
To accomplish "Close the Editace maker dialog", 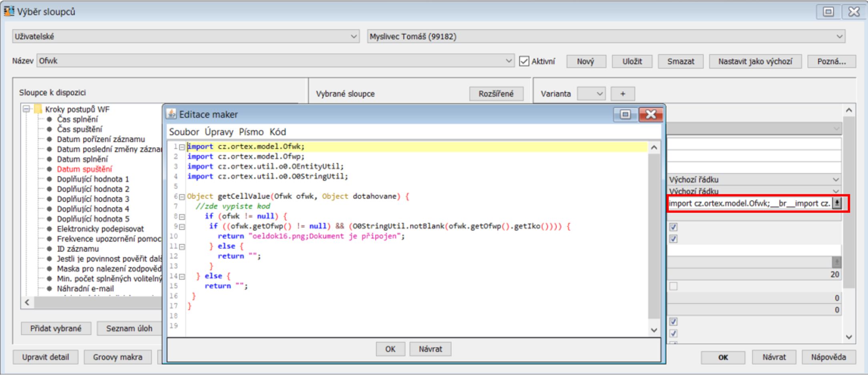I will 650,114.
